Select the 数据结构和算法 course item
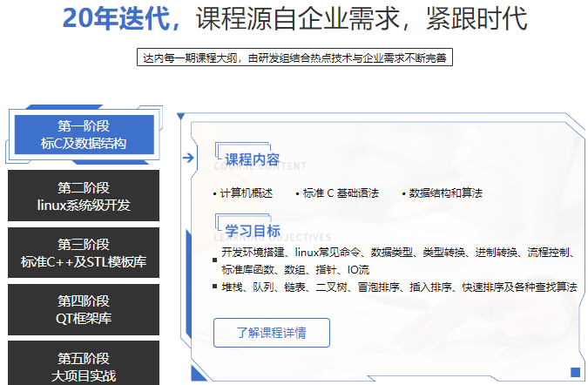This screenshot has width=588, height=385. [x=444, y=193]
